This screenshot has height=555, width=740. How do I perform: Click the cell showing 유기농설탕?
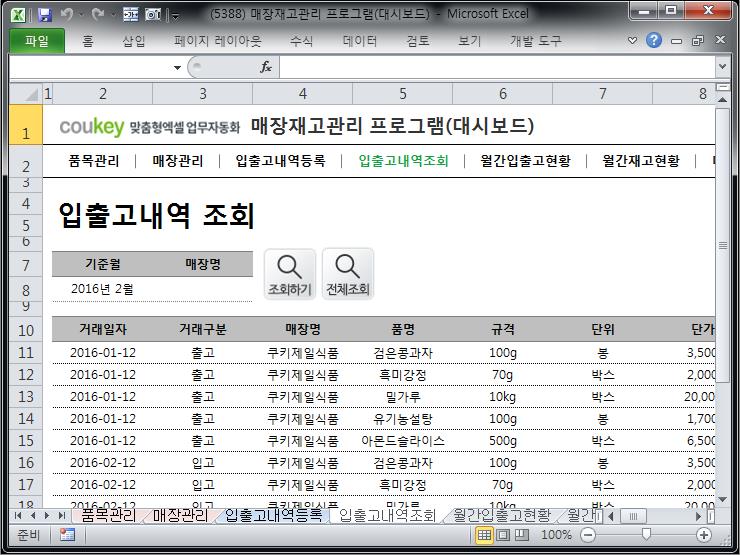[403, 419]
